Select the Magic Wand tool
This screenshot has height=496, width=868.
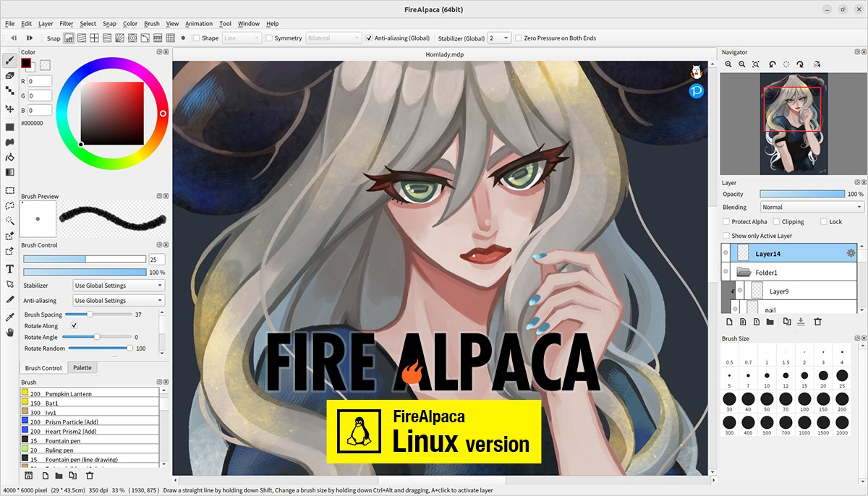point(10,221)
